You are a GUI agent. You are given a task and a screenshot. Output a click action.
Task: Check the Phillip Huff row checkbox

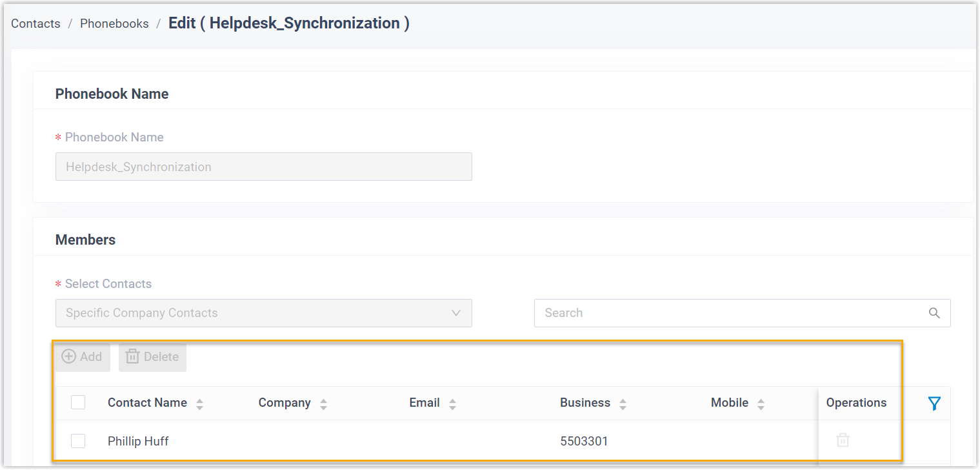pos(78,441)
